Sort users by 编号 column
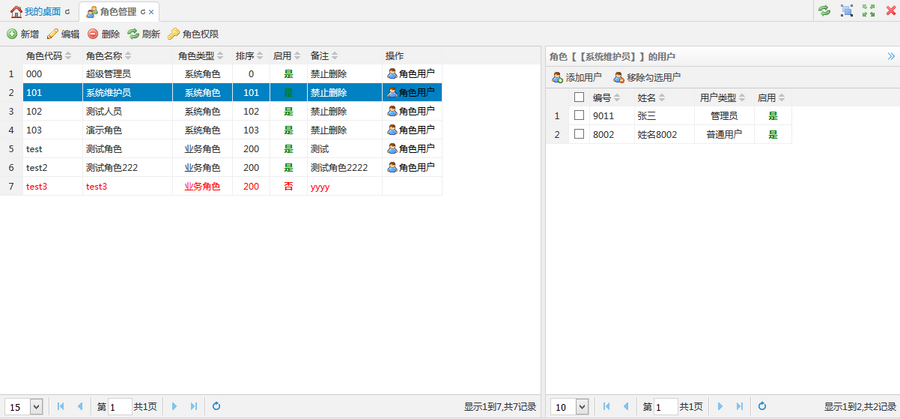900x419 pixels. click(612, 98)
